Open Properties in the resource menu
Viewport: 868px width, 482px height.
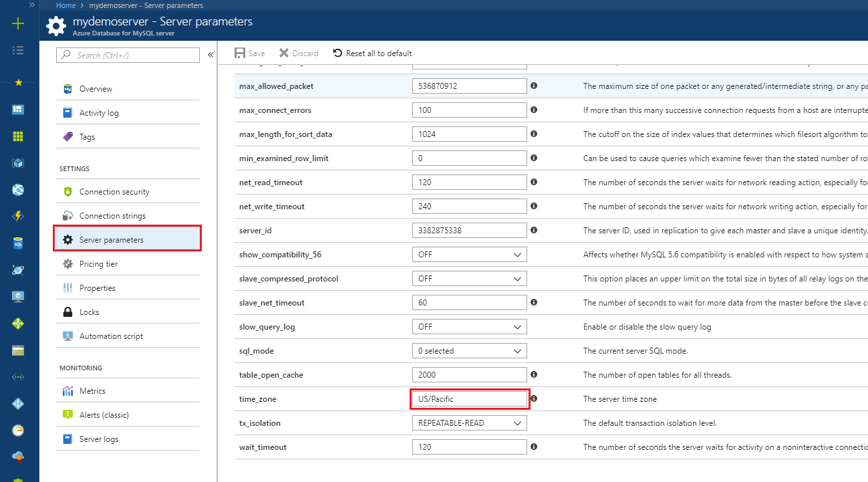click(128, 288)
